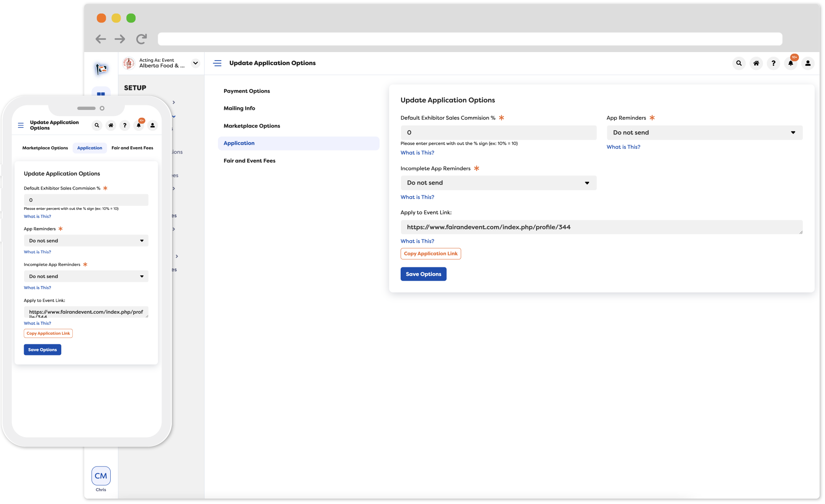Click What is This under mobile Incomplete App Reminders
This screenshot has width=825, height=504.
[37, 288]
